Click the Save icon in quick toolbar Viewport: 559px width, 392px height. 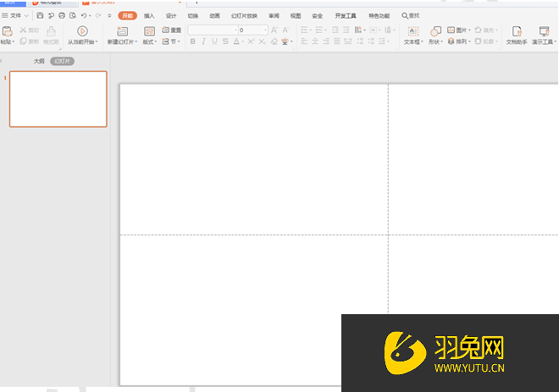click(x=40, y=16)
